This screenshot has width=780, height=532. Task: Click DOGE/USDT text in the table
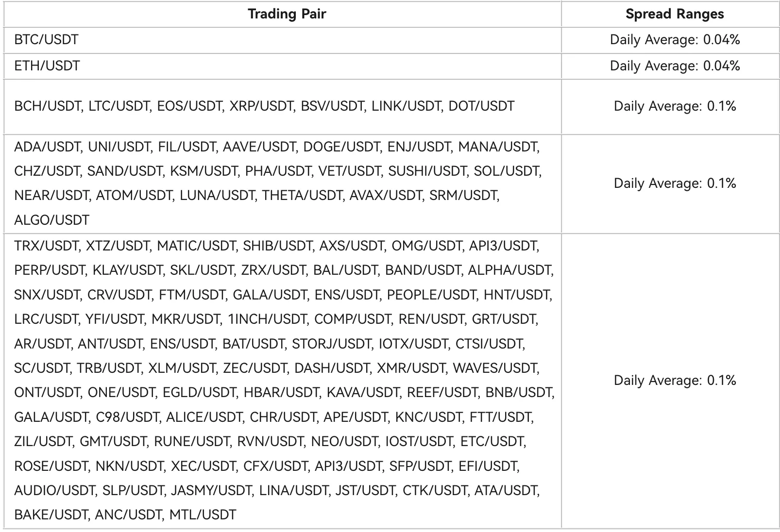tap(342, 147)
